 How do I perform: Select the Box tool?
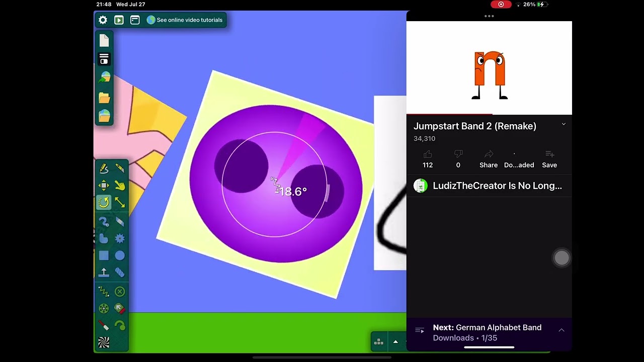click(104, 255)
